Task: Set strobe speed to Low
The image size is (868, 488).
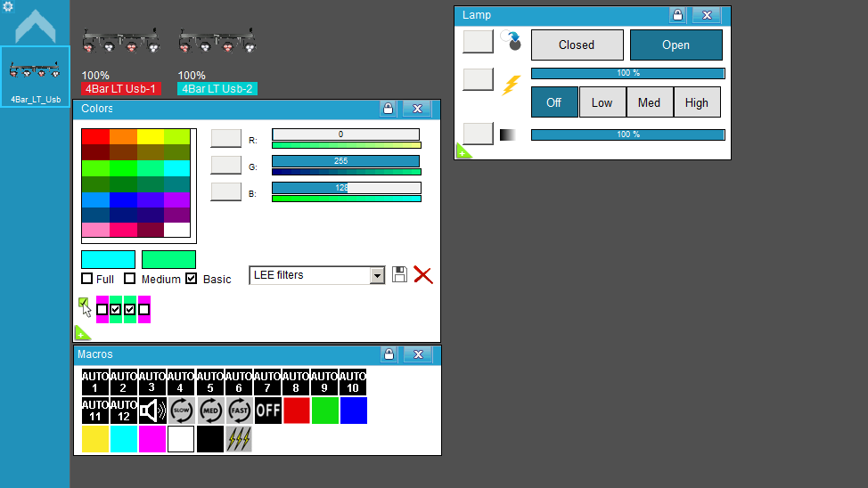Action: coord(602,102)
